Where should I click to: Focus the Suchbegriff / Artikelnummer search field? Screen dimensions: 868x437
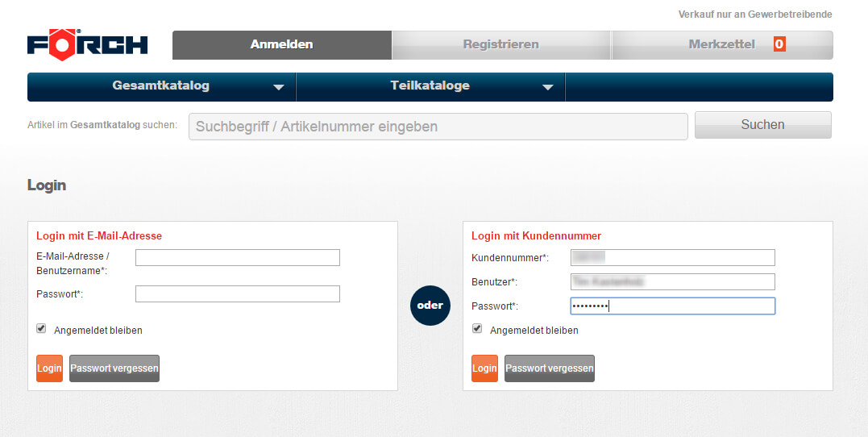(x=438, y=127)
